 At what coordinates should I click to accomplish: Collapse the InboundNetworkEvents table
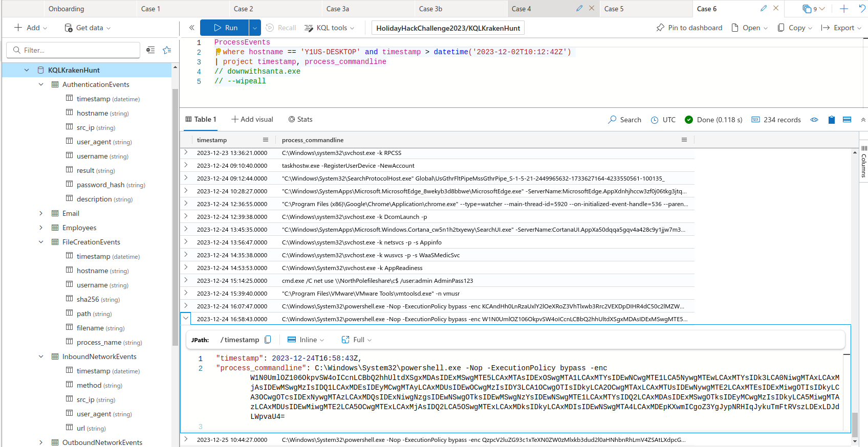[x=41, y=356]
